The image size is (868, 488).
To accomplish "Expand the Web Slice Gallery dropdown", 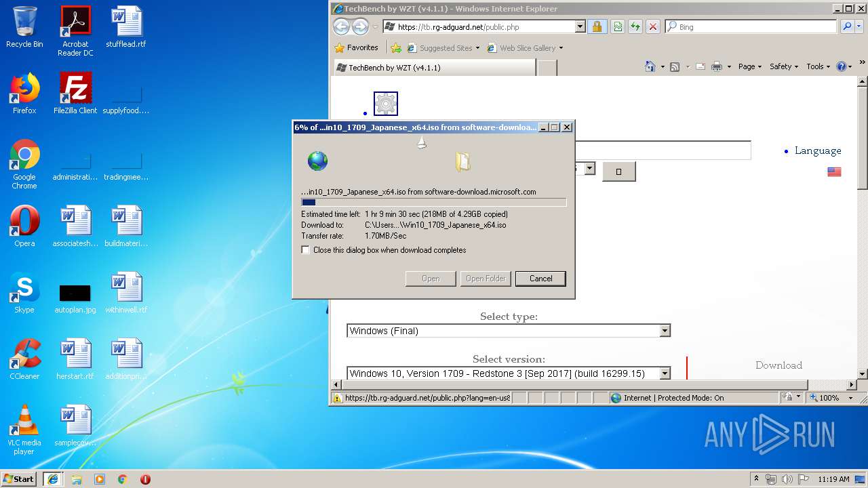I will tap(560, 48).
